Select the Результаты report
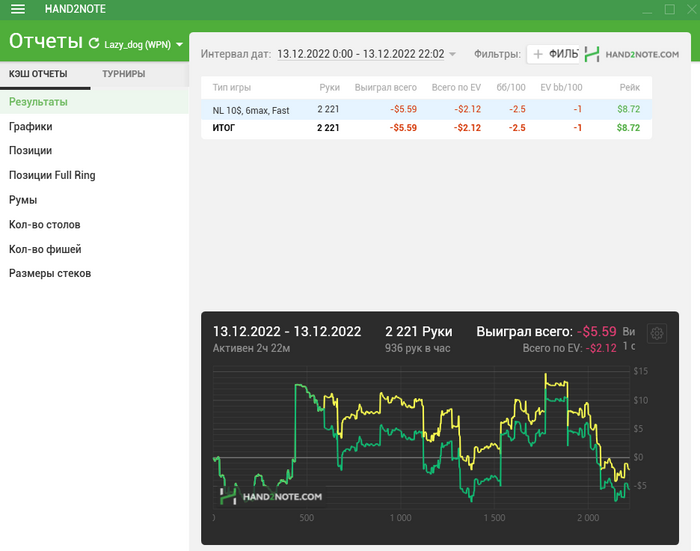700x551 pixels. (x=94, y=102)
